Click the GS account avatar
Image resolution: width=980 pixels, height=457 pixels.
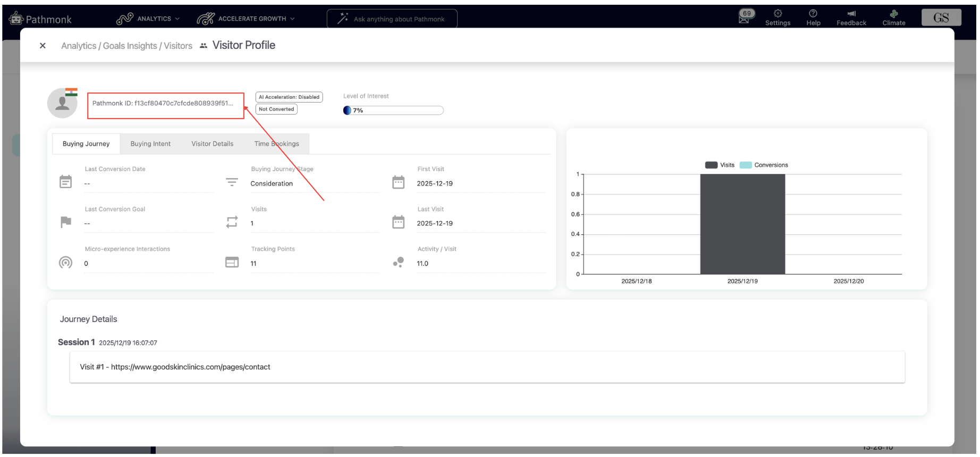(x=941, y=18)
